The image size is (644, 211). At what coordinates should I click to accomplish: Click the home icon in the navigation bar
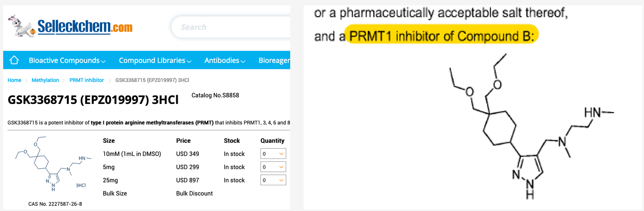coord(14,60)
